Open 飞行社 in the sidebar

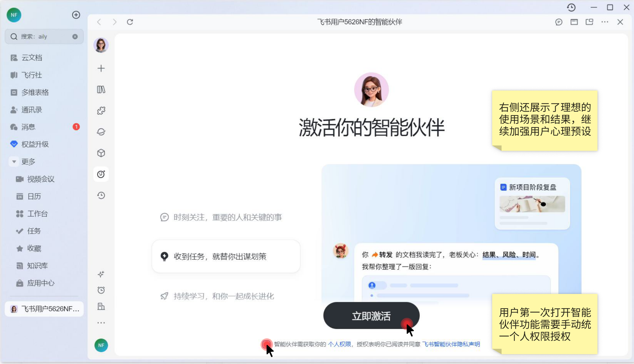point(44,75)
